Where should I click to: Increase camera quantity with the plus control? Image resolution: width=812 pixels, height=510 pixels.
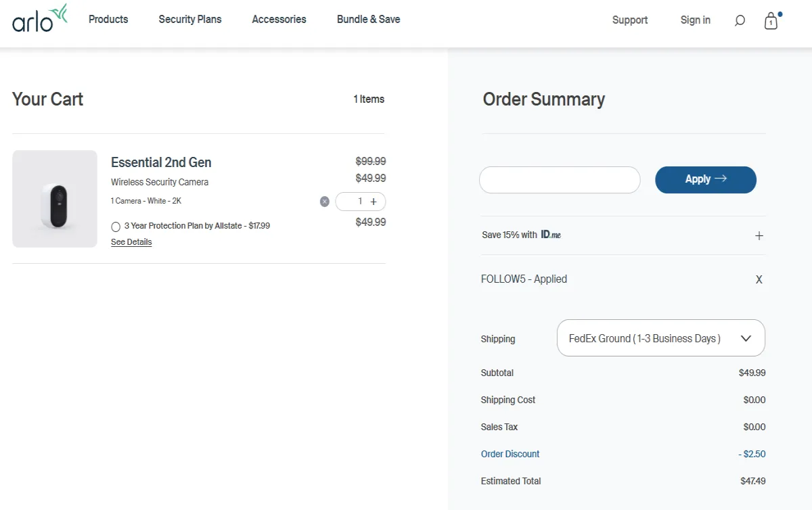point(374,201)
